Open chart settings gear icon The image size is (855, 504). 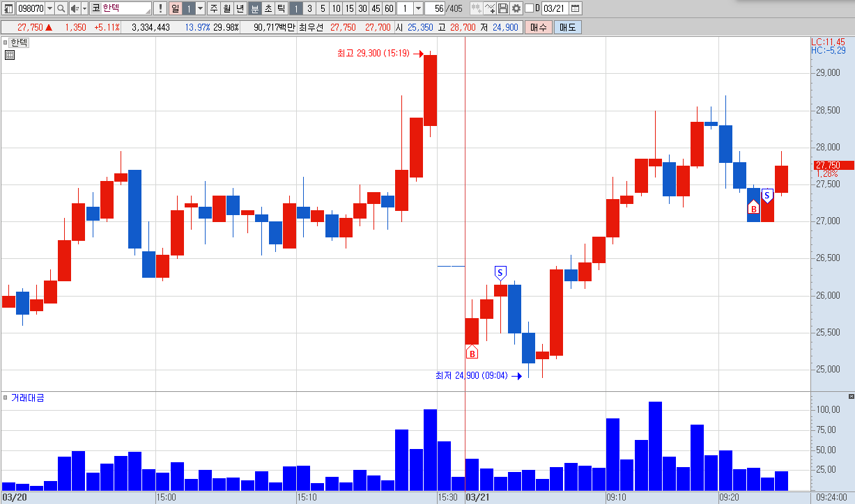[516, 8]
